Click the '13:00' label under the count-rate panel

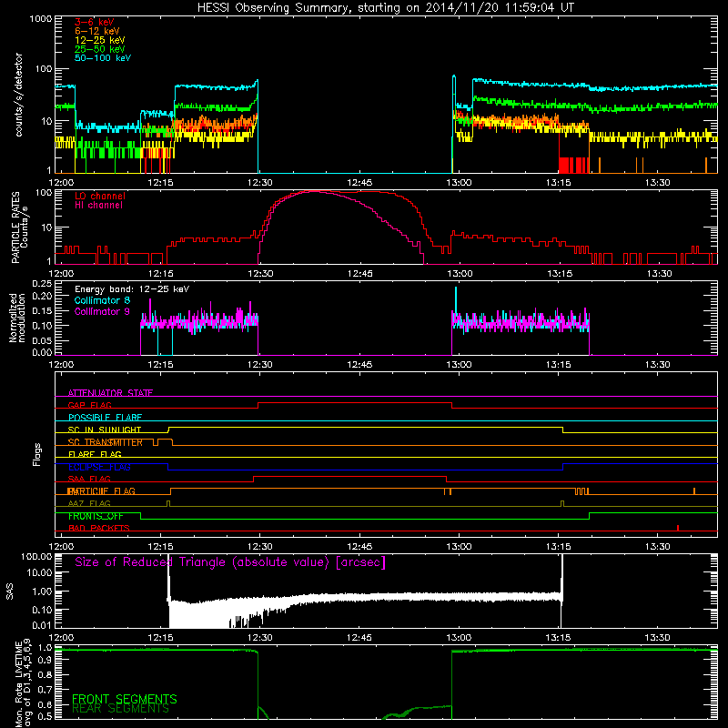pos(459,182)
